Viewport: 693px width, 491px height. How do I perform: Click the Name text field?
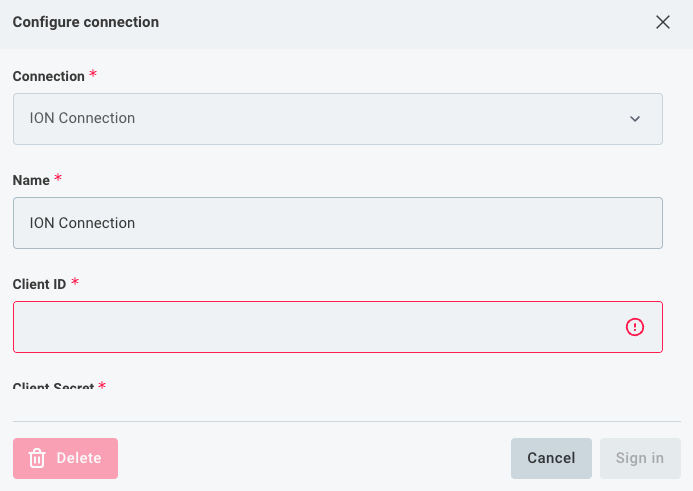(x=337, y=223)
